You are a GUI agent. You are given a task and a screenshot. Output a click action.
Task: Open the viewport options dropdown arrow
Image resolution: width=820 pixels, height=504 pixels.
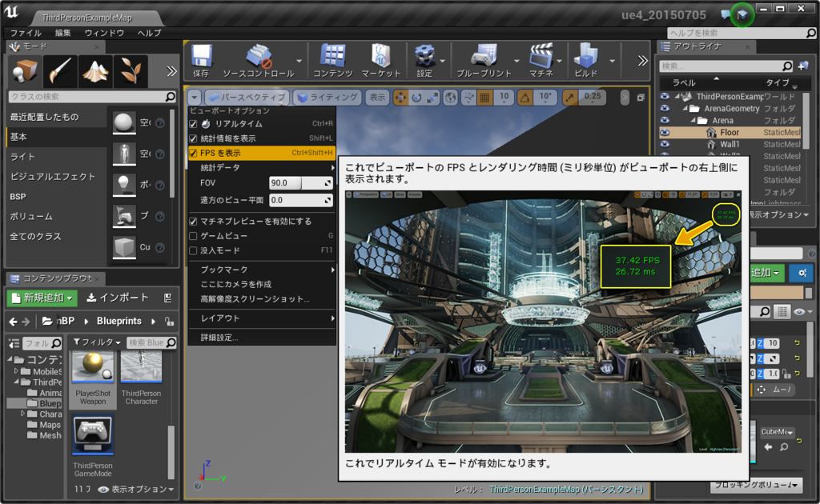click(x=195, y=98)
